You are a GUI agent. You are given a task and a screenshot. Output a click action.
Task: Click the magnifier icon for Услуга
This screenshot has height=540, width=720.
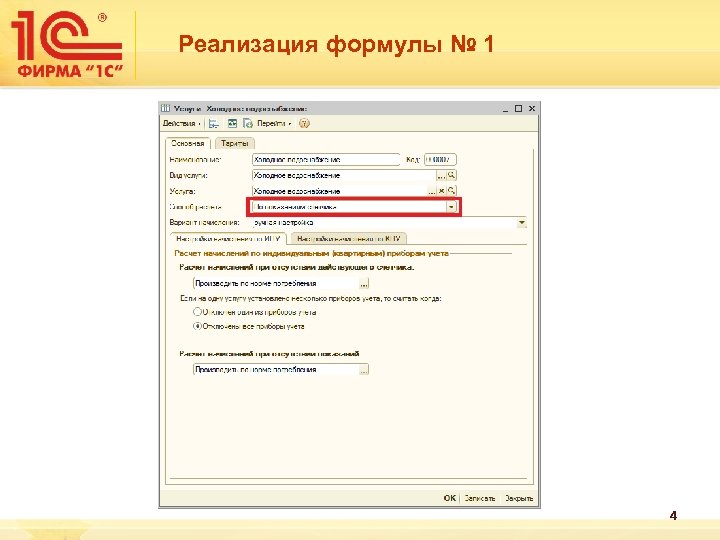pyautogui.click(x=451, y=191)
